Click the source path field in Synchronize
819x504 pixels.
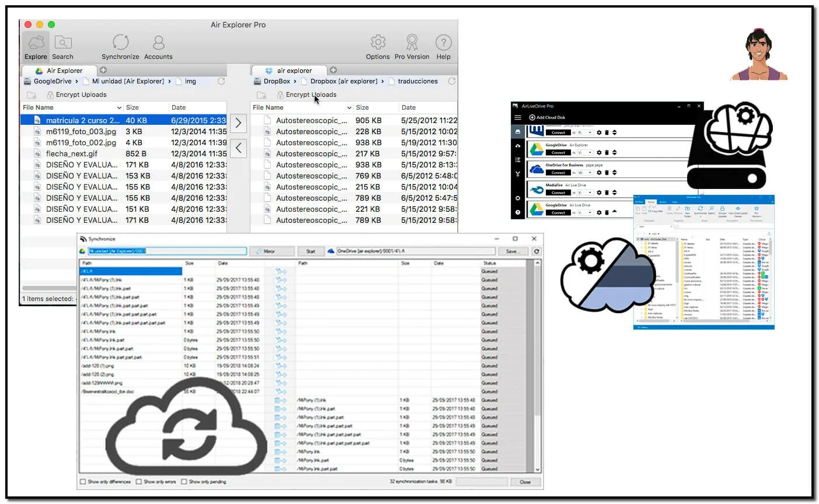click(167, 251)
